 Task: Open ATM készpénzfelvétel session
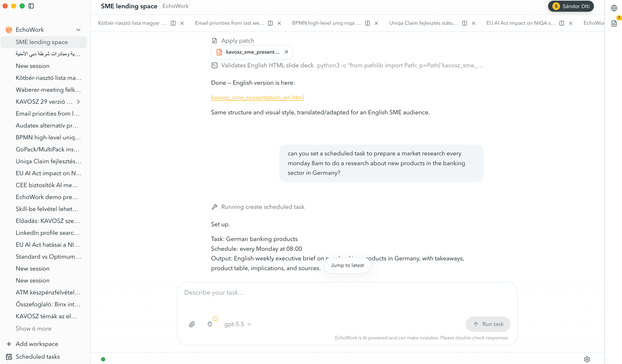click(48, 292)
